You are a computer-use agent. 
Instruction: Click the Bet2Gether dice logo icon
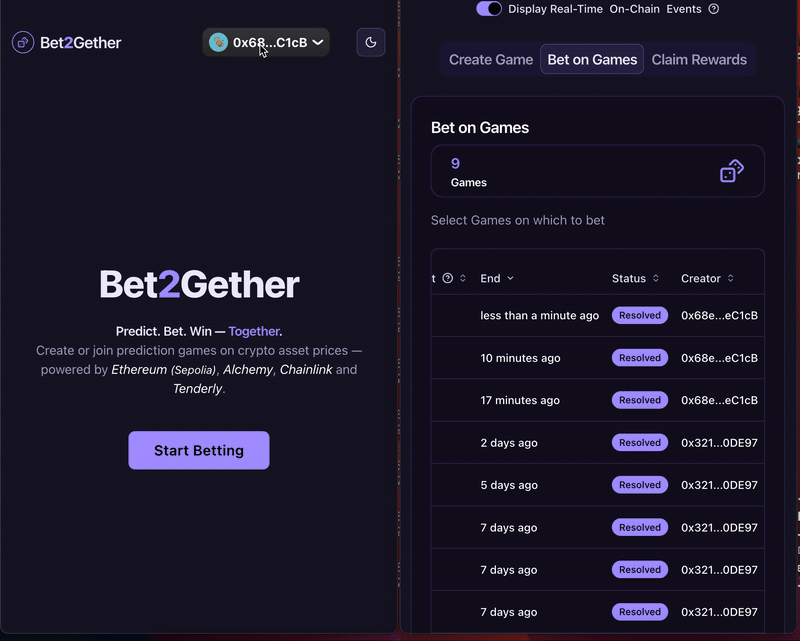(22, 42)
